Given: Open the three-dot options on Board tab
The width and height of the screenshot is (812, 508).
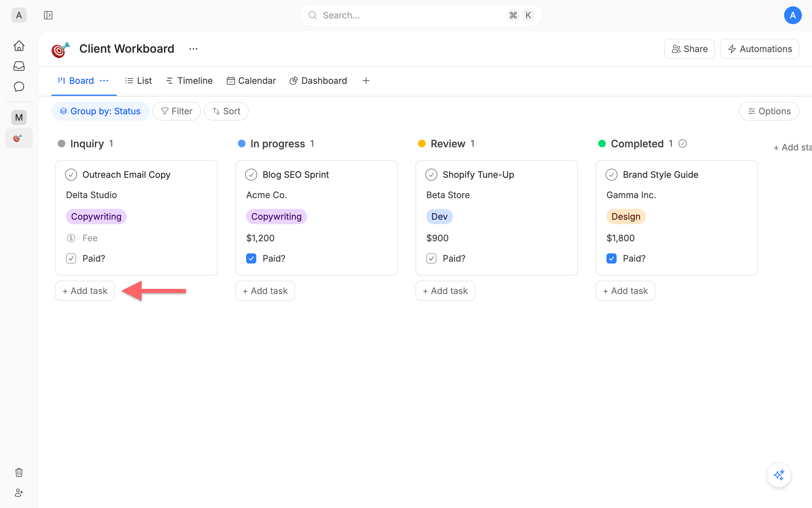Looking at the screenshot, I should [x=104, y=81].
